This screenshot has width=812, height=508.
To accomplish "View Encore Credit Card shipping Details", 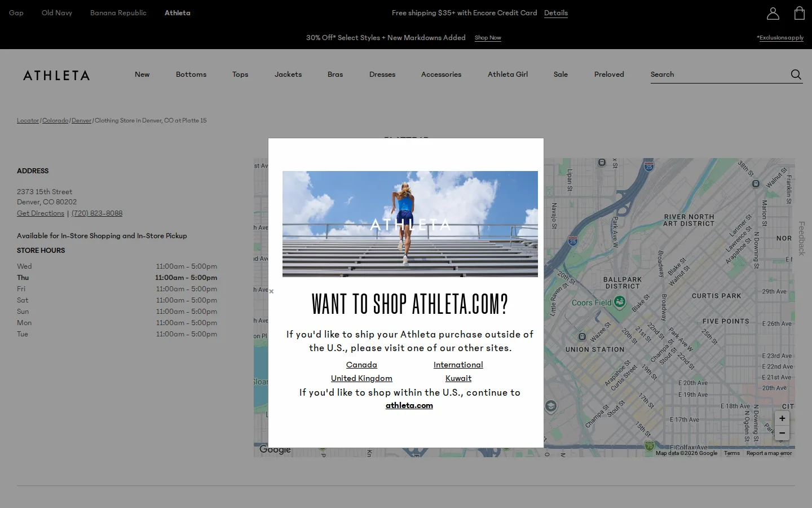I will tap(556, 13).
